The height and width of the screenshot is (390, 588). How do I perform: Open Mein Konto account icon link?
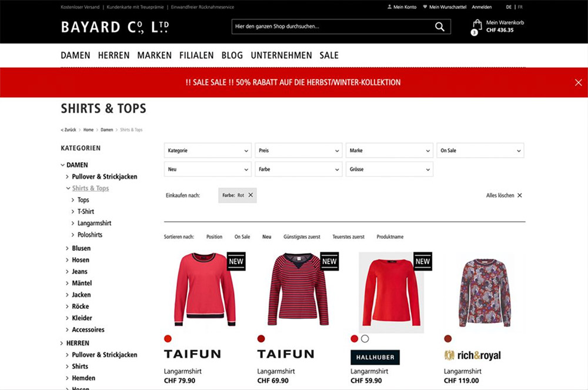click(x=402, y=6)
